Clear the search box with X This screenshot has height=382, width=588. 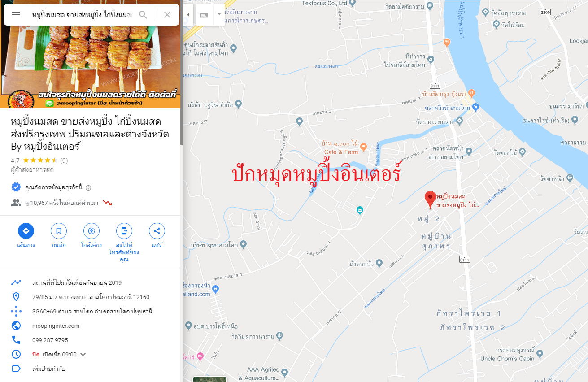(x=167, y=15)
